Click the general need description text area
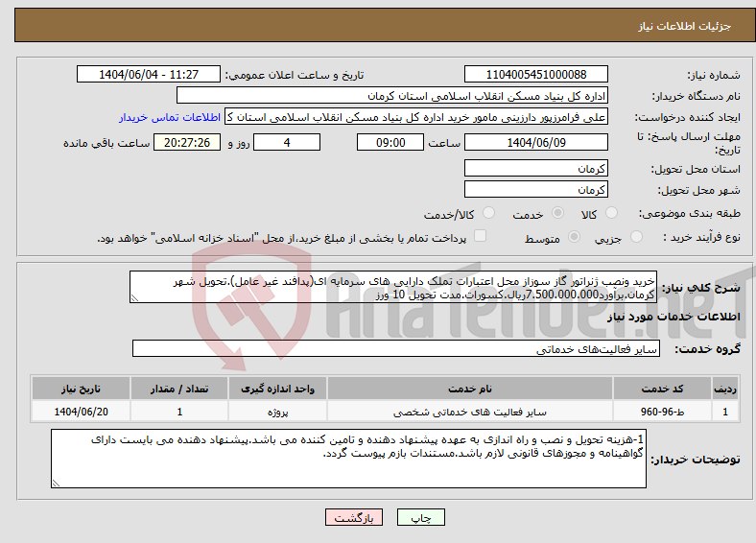The height and width of the screenshot is (543, 756). click(393, 287)
